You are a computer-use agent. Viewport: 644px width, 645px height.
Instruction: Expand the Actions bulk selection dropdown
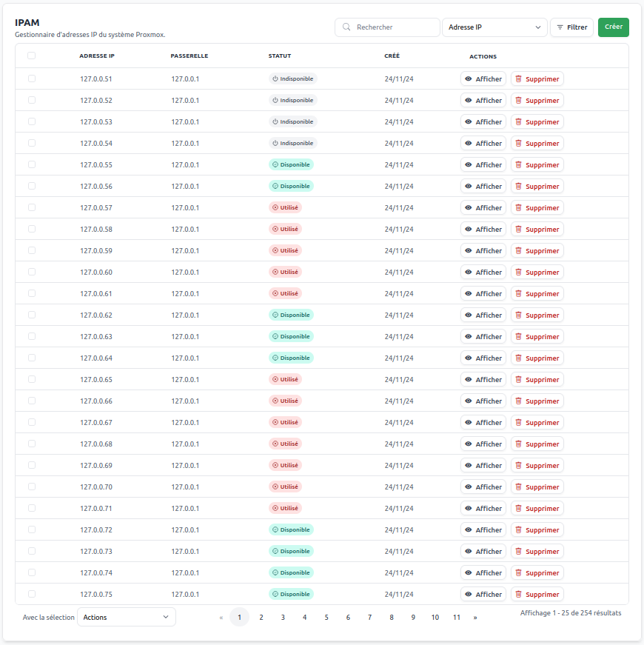click(x=126, y=617)
